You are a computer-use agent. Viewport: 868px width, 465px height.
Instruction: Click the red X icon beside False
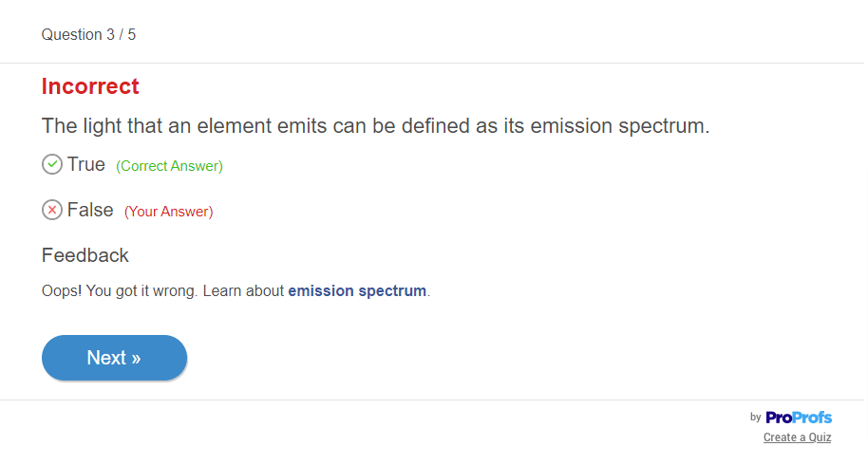click(52, 210)
